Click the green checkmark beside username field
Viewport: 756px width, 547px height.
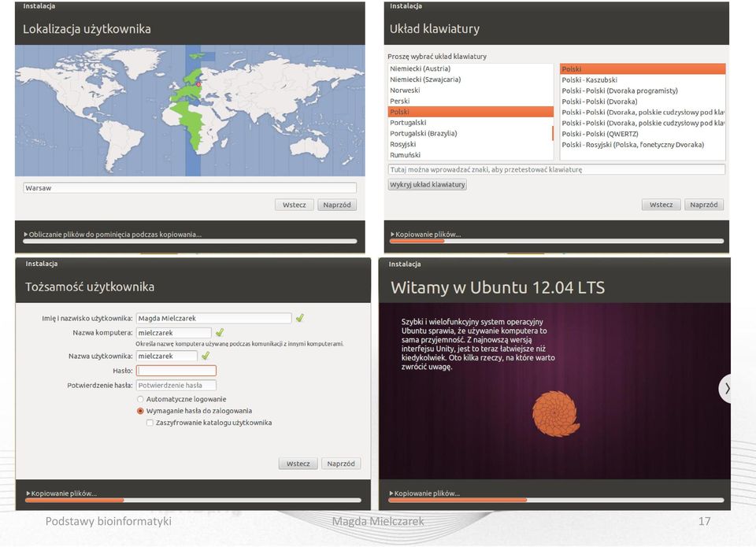(x=206, y=356)
